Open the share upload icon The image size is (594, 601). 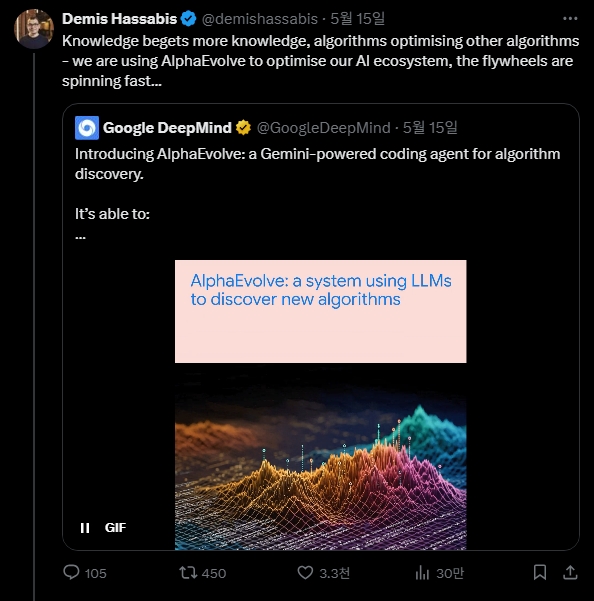click(x=570, y=572)
